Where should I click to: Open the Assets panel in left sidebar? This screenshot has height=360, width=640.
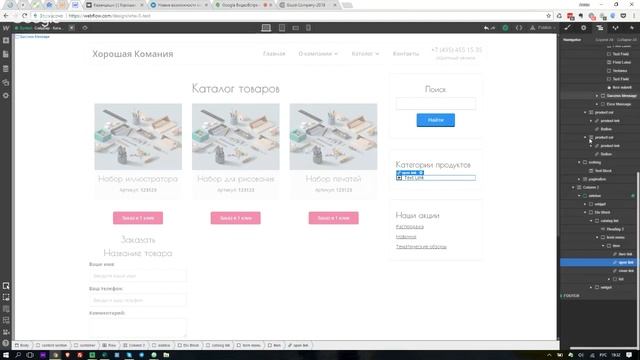tap(6, 82)
